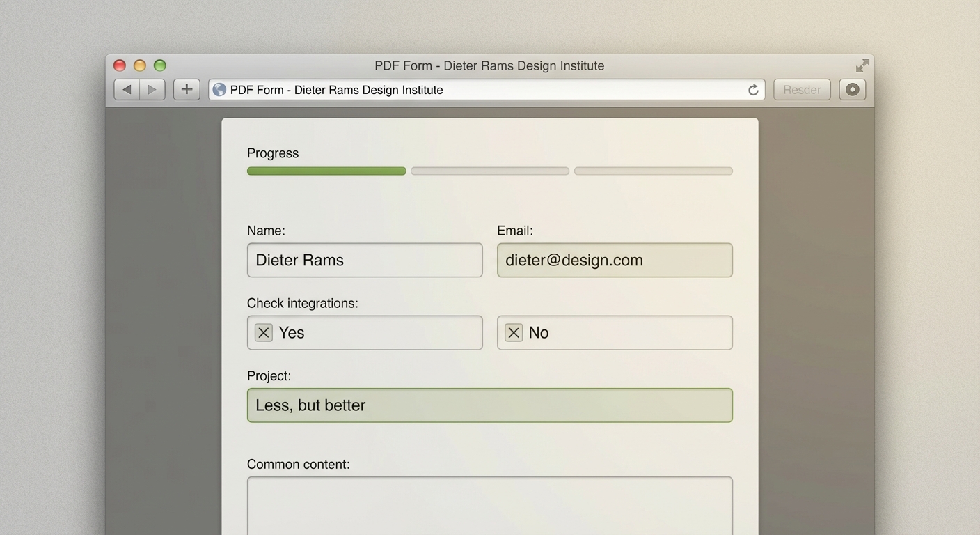Click the filled green progress segment
Image resolution: width=980 pixels, height=535 pixels.
tap(326, 171)
